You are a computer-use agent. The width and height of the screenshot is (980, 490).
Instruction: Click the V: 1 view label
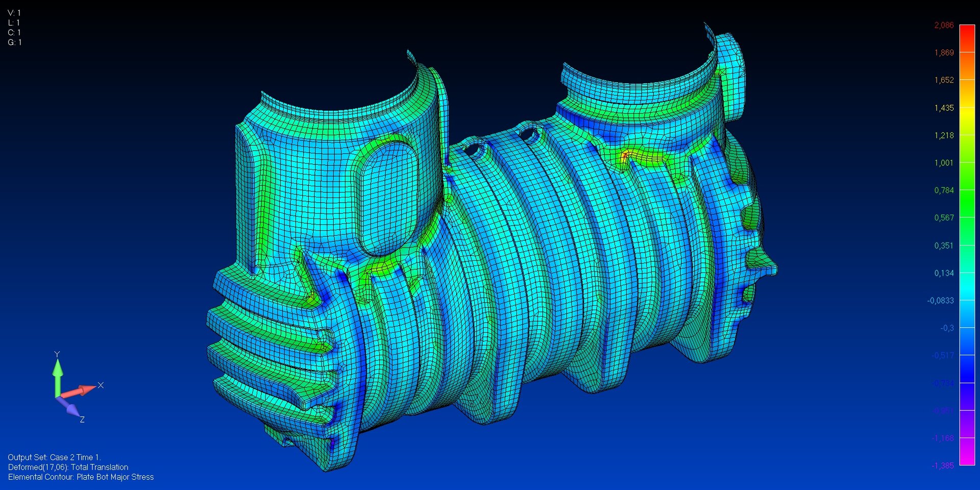coord(14,13)
